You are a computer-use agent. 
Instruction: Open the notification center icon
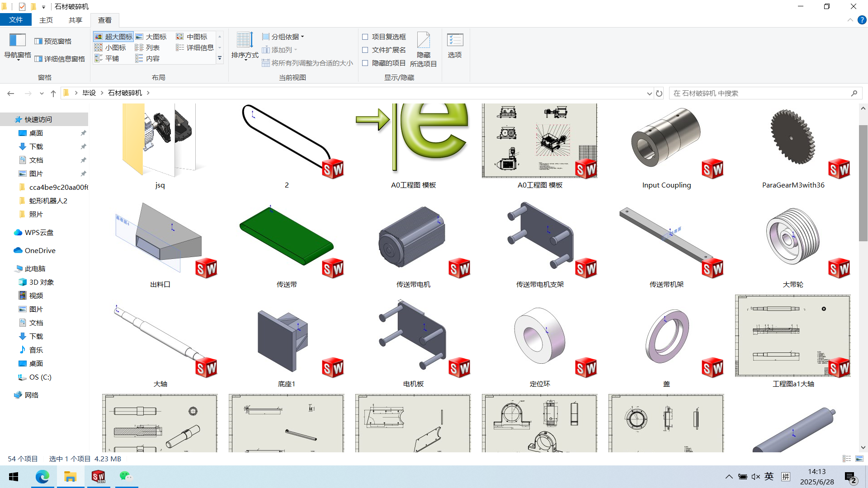pyautogui.click(x=850, y=477)
